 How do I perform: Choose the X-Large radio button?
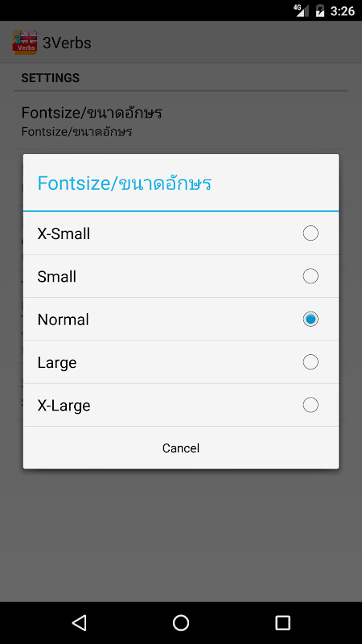311,405
